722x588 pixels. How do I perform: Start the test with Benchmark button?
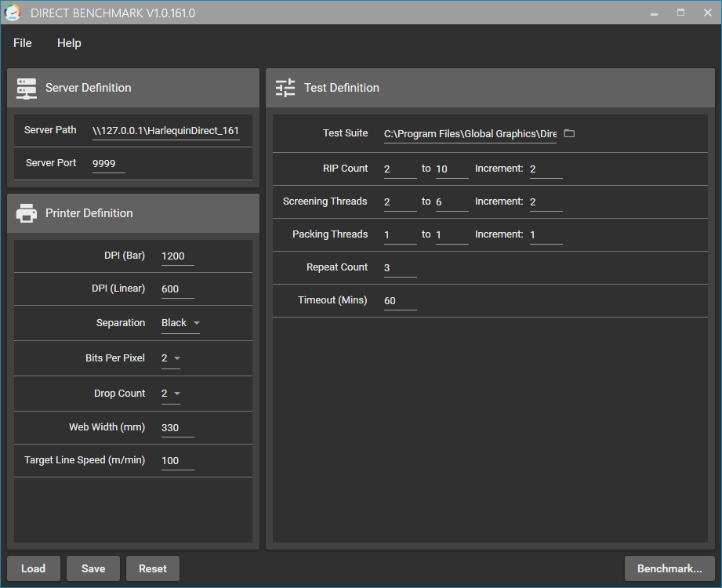click(669, 568)
